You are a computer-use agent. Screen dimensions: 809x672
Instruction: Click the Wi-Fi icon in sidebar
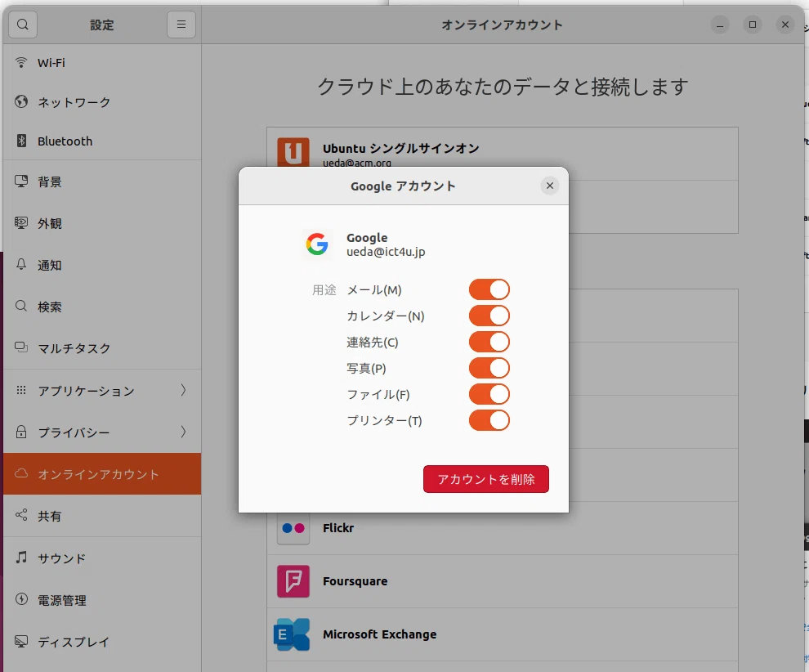click(x=21, y=62)
